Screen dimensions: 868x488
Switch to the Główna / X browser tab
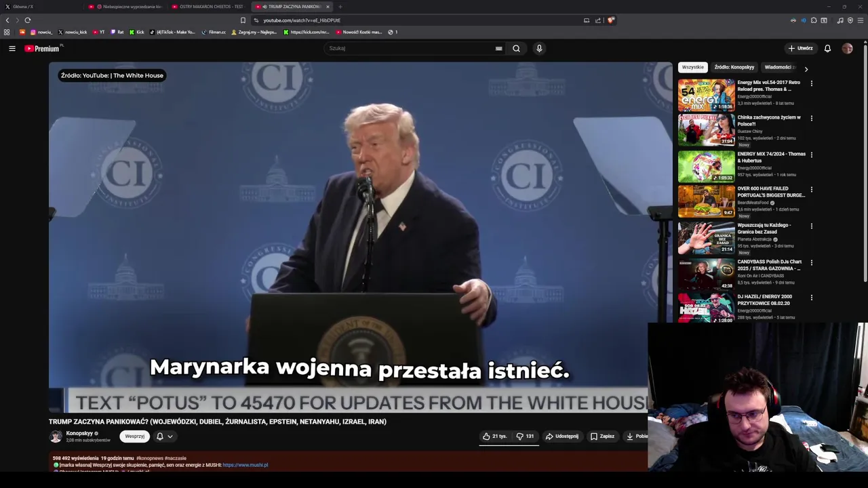click(41, 7)
